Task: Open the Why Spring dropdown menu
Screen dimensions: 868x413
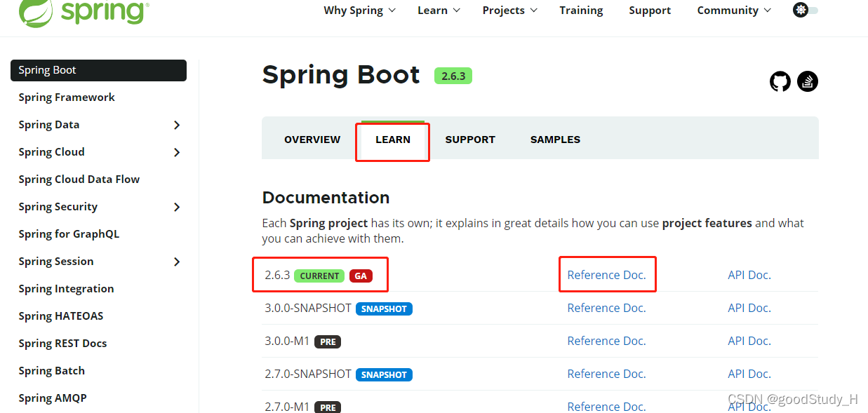Action: point(359,11)
